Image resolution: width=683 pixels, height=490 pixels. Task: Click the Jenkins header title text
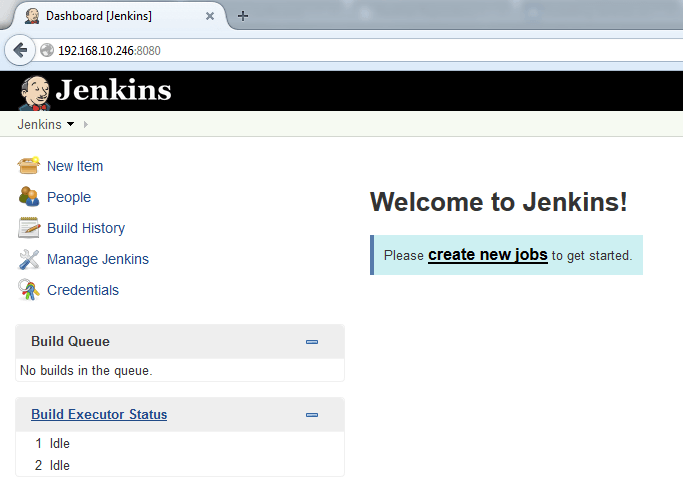113,90
